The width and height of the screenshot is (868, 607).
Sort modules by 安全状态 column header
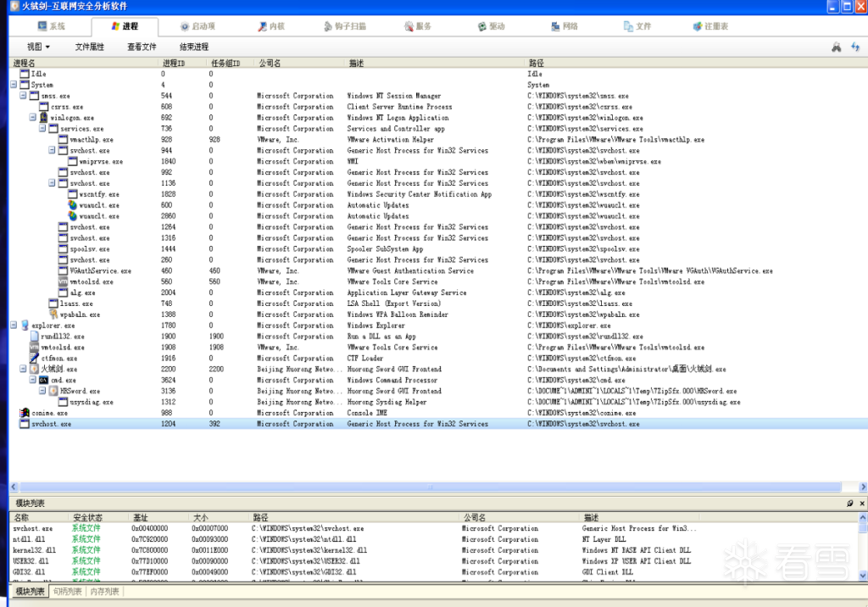(x=98, y=517)
